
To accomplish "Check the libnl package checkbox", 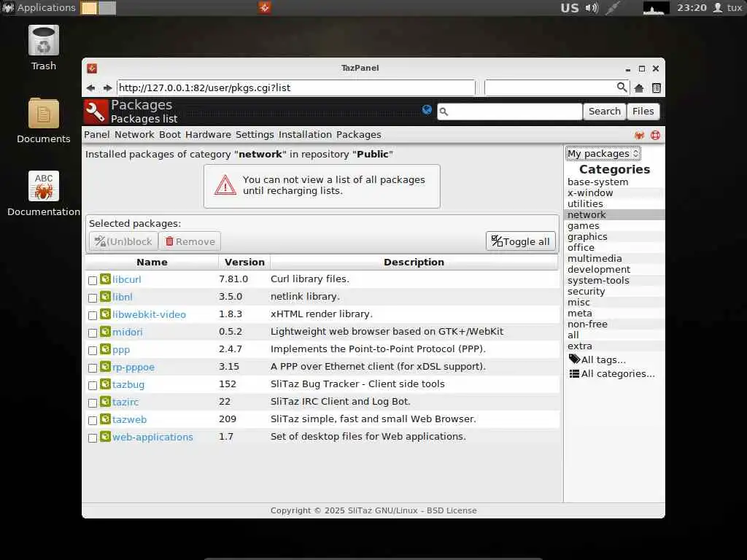I will click(93, 298).
